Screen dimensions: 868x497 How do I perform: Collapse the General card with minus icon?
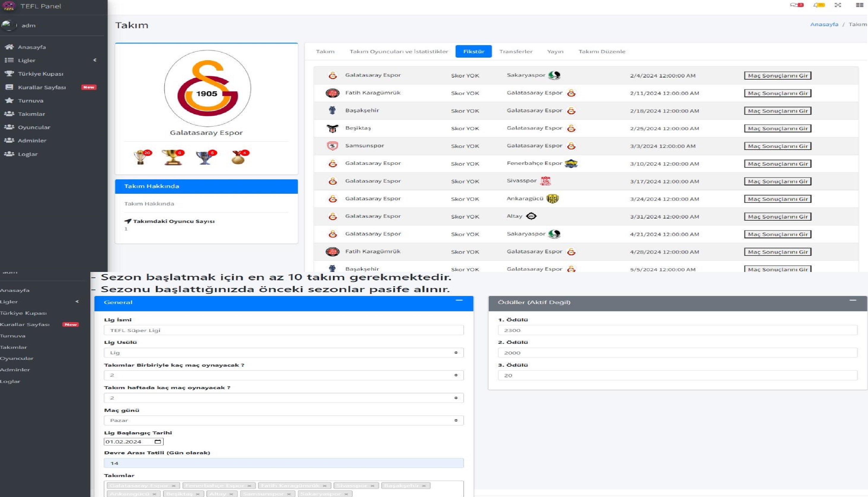pyautogui.click(x=459, y=300)
